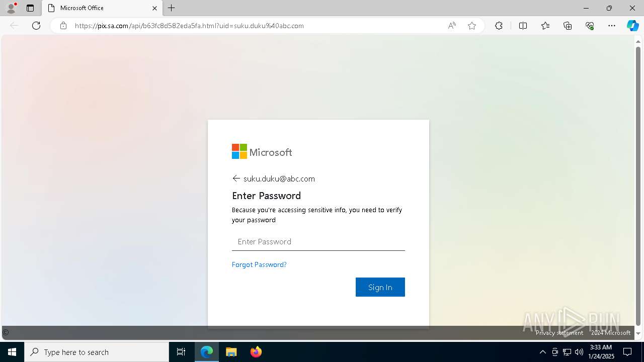This screenshot has height=362, width=644.
Task: Click the network tray icon
Action: point(567,352)
